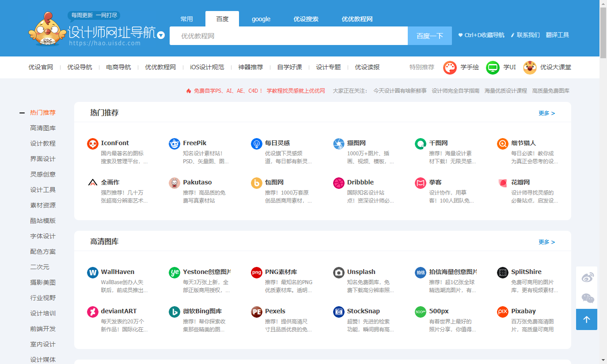
Task: Select 界面设计 in the left sidebar
Action: click(43, 159)
